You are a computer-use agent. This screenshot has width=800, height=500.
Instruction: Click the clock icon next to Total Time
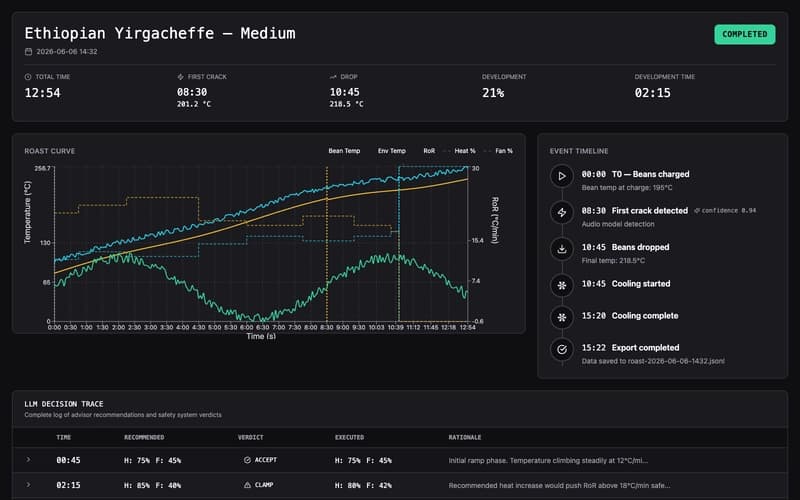28,77
